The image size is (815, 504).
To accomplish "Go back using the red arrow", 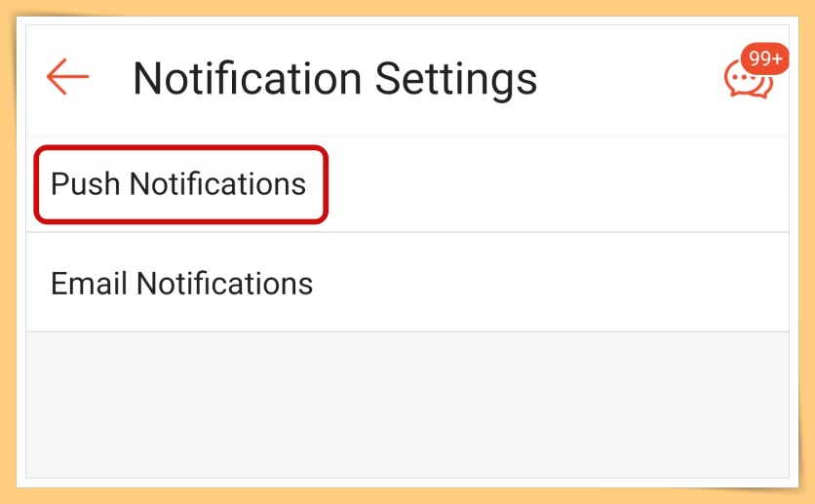I will click(x=67, y=77).
